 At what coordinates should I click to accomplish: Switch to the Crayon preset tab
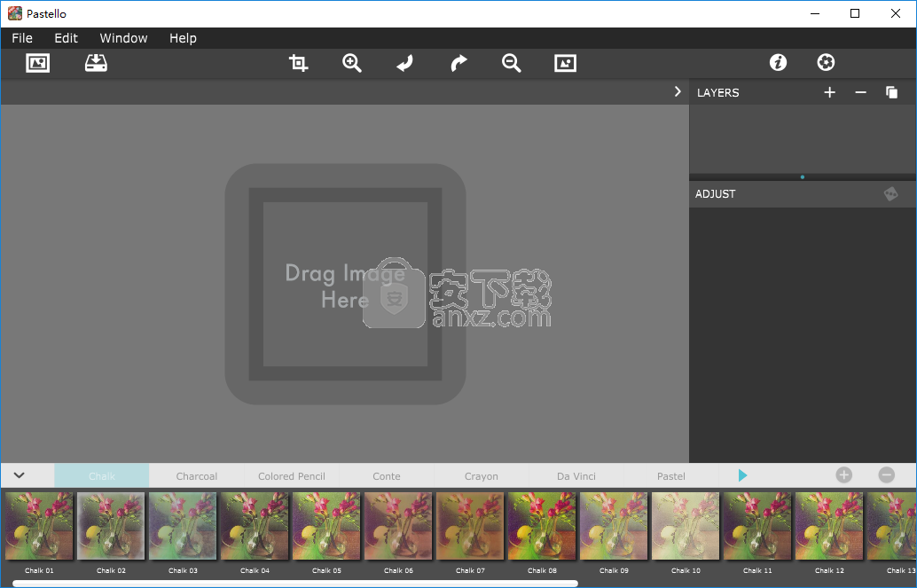[482, 475]
